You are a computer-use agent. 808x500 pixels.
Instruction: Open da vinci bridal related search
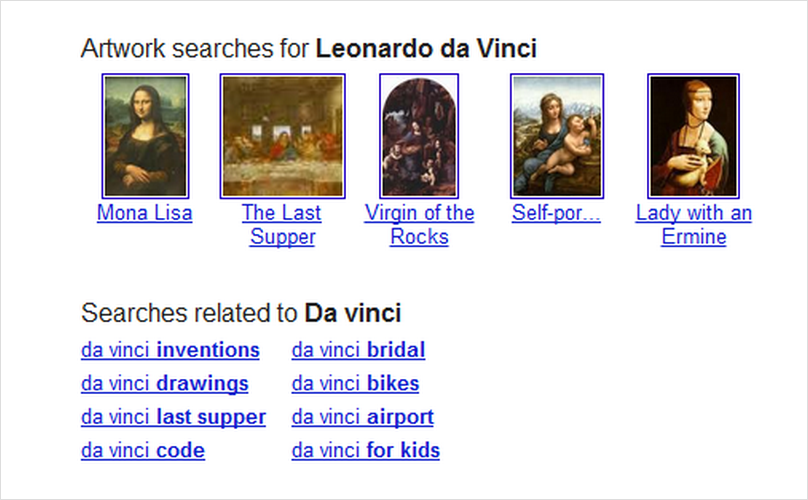358,350
